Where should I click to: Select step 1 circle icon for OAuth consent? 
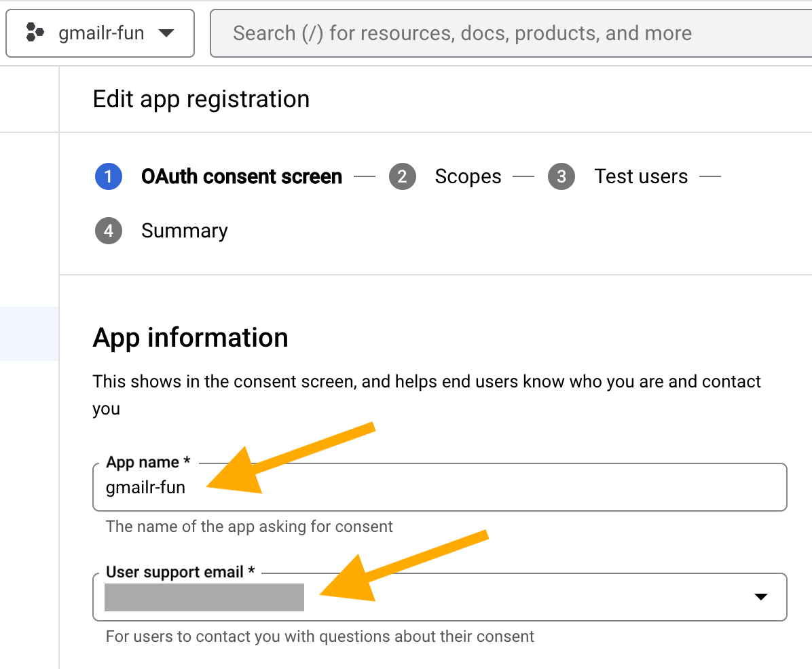coord(109,176)
